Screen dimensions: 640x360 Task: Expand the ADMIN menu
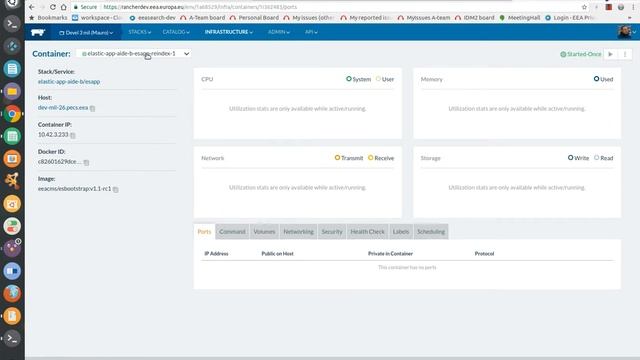279,32
